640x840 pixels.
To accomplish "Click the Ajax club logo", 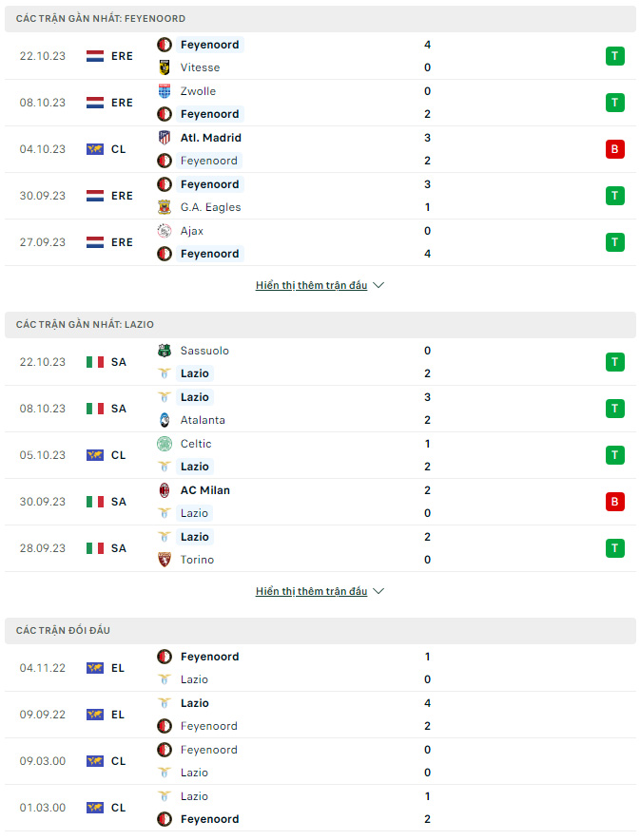I will 165,231.
